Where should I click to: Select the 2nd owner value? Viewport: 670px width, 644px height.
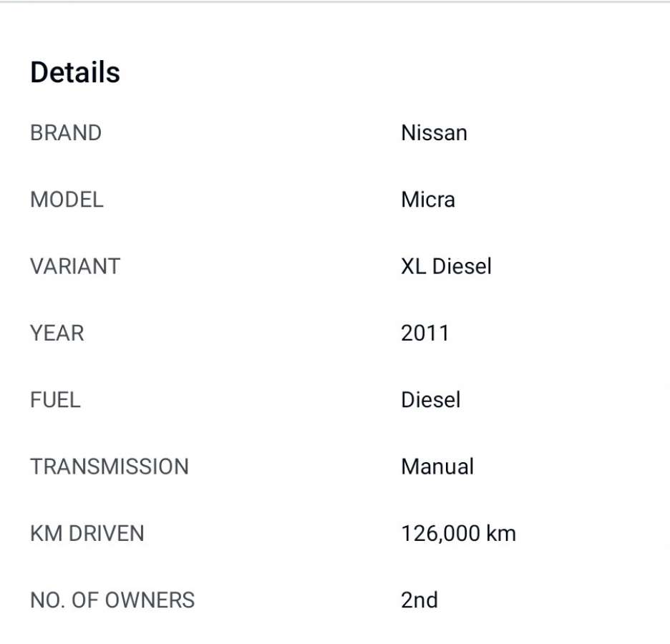point(419,600)
